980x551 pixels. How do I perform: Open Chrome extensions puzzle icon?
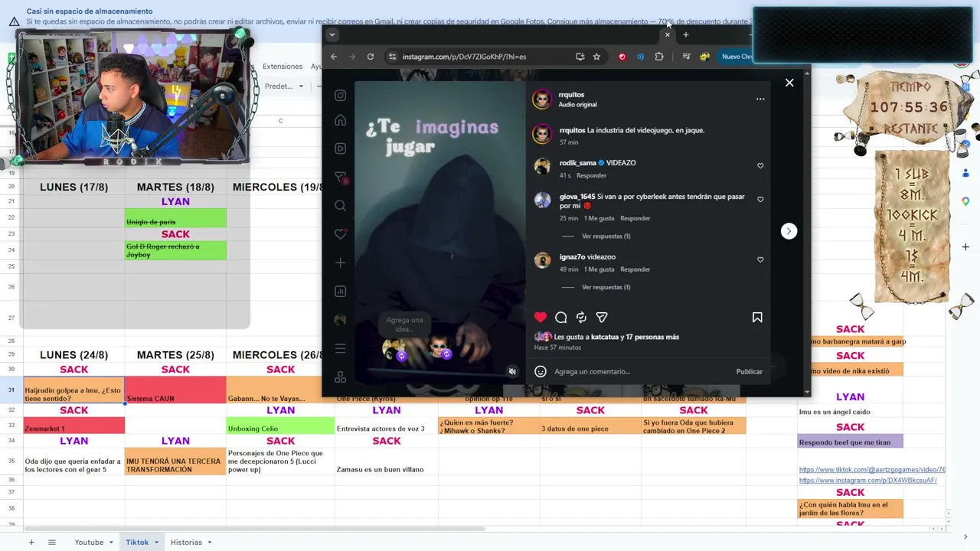tap(658, 57)
